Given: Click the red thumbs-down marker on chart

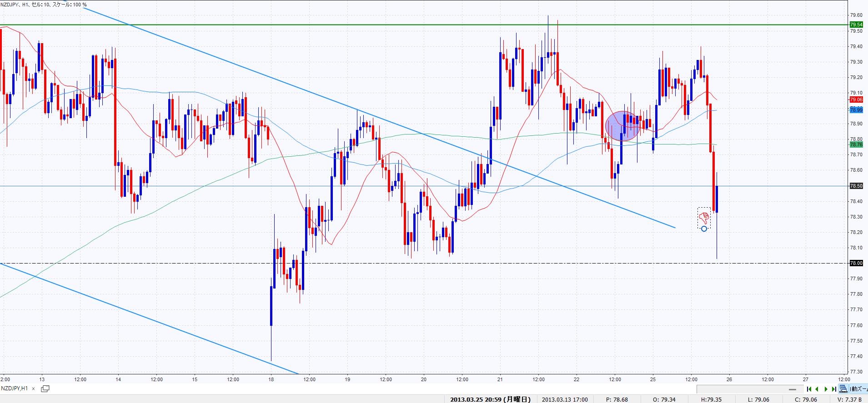Looking at the screenshot, I should [x=704, y=217].
